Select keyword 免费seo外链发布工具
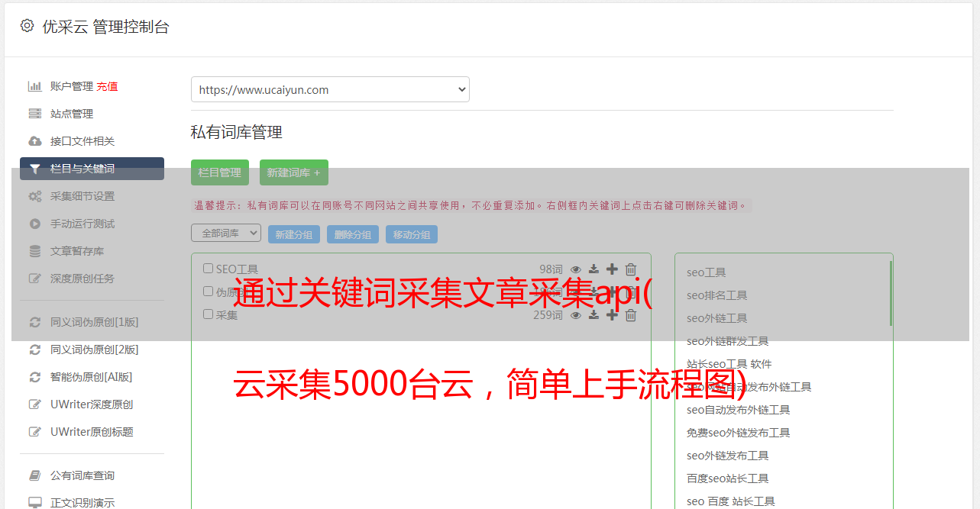 pos(739,433)
